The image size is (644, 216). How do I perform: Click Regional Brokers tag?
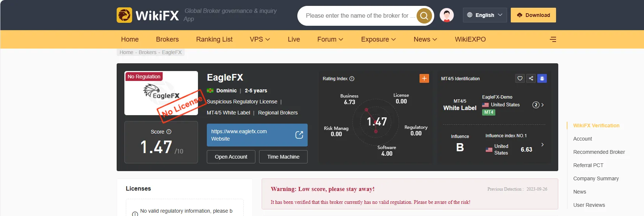(278, 113)
